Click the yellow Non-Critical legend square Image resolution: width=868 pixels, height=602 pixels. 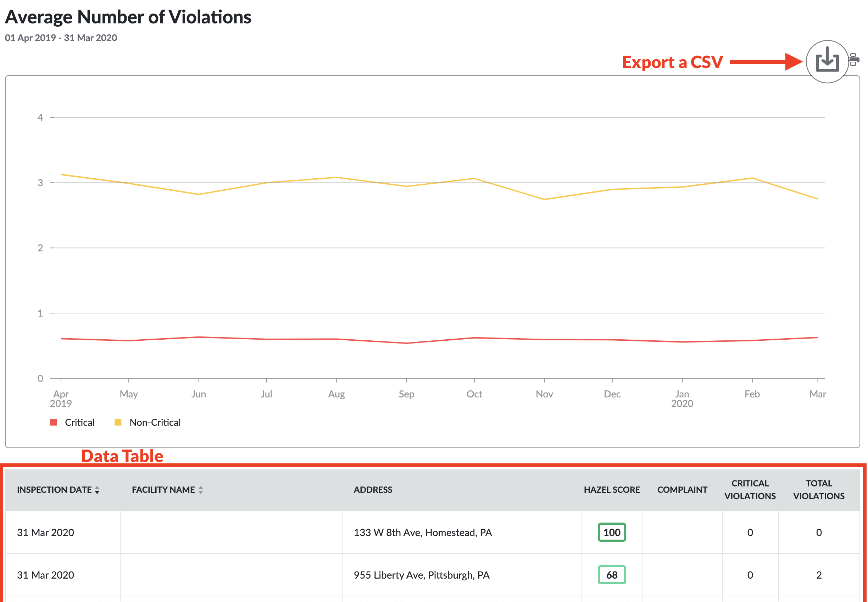coord(118,422)
